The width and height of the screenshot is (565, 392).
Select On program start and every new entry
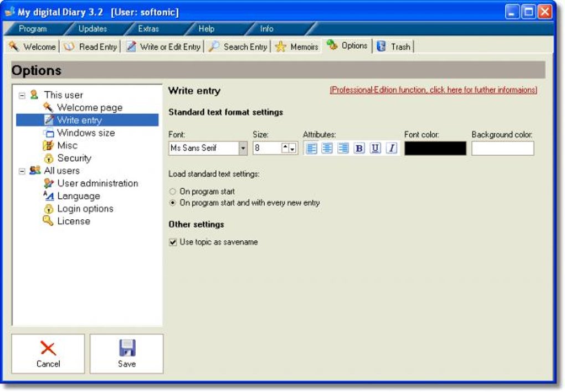pos(173,203)
